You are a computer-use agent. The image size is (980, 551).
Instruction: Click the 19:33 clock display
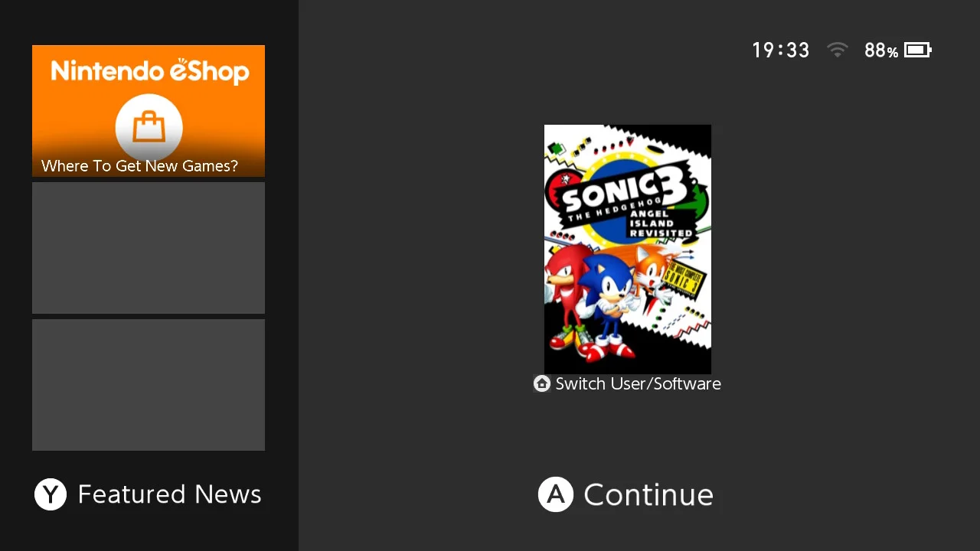tap(780, 51)
